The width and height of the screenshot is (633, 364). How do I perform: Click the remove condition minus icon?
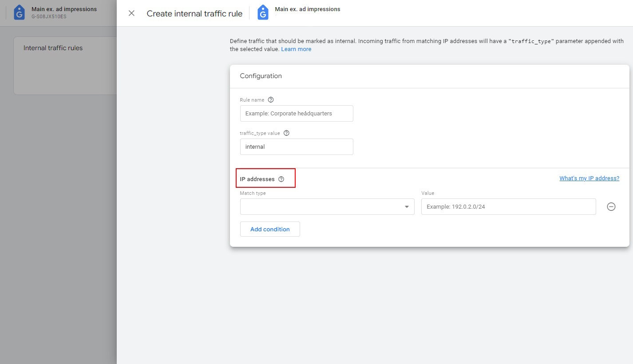(611, 206)
